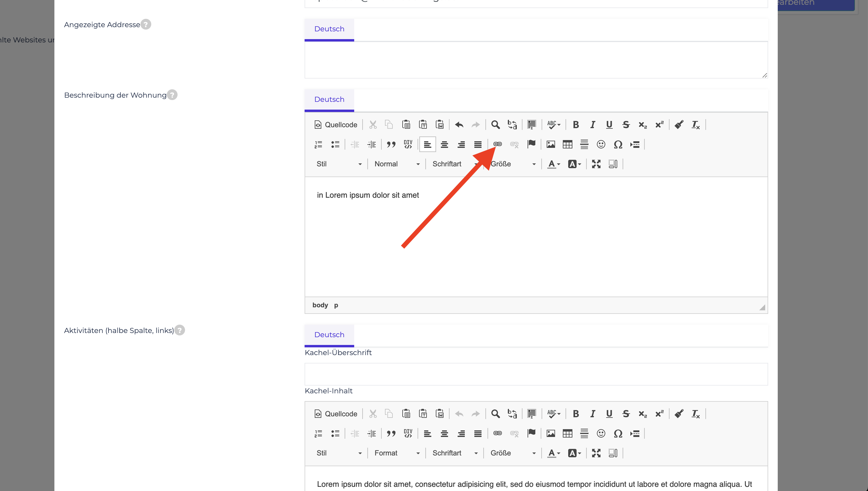Open text color picker in Beschreibung editor
Viewport: 868px width, 491px height.
554,164
